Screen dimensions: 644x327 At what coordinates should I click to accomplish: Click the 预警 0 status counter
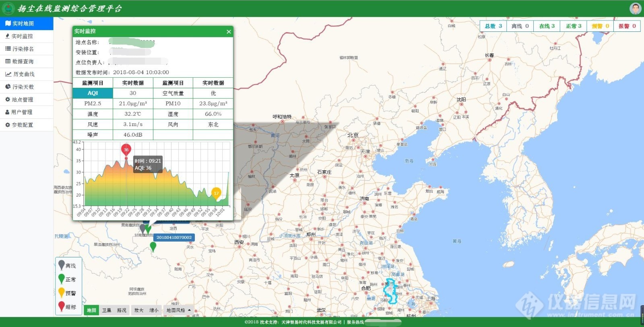click(600, 26)
